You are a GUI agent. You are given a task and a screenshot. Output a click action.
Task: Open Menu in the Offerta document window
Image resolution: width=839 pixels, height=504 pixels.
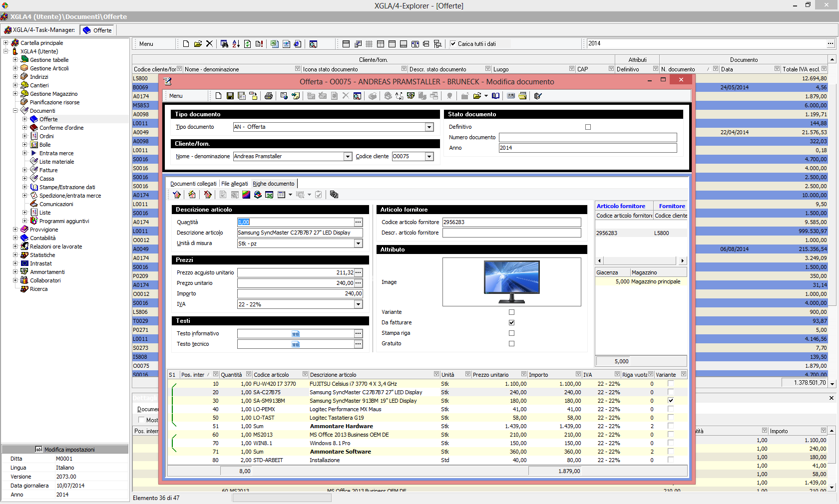coord(176,96)
